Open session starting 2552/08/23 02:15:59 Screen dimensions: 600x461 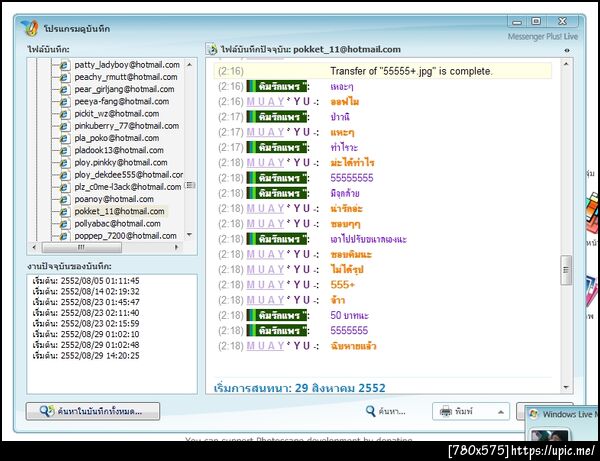(86, 324)
